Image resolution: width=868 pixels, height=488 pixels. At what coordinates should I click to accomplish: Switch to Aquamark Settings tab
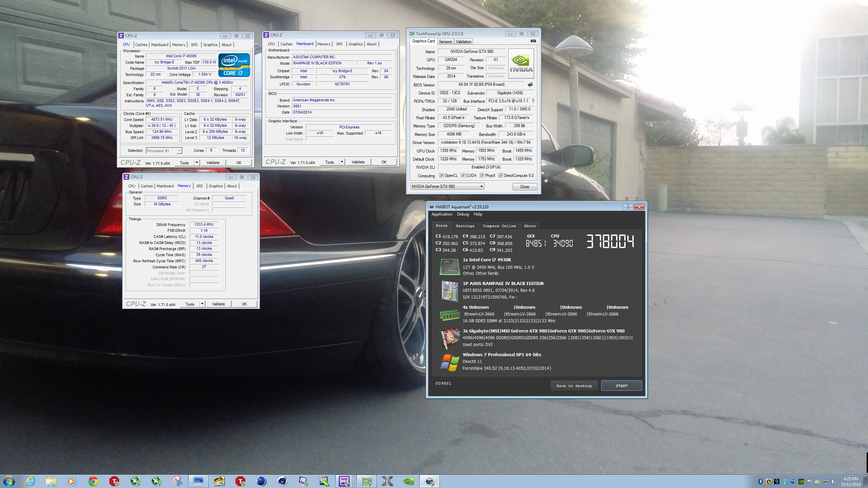point(465,226)
